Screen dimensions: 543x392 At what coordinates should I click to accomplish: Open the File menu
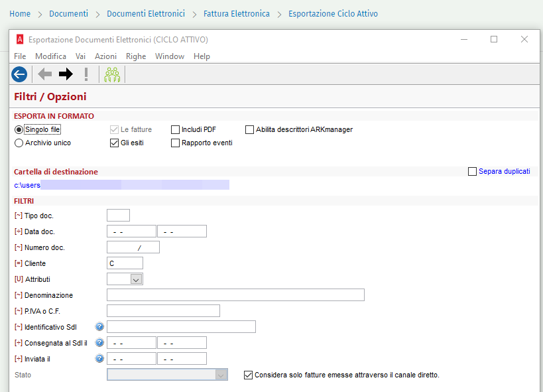point(20,56)
